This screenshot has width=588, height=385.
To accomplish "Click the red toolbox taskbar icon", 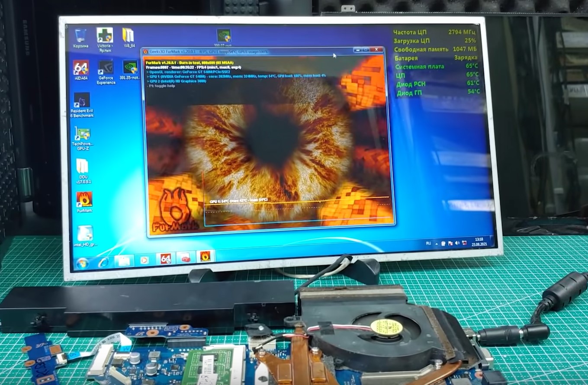I will click(185, 257).
